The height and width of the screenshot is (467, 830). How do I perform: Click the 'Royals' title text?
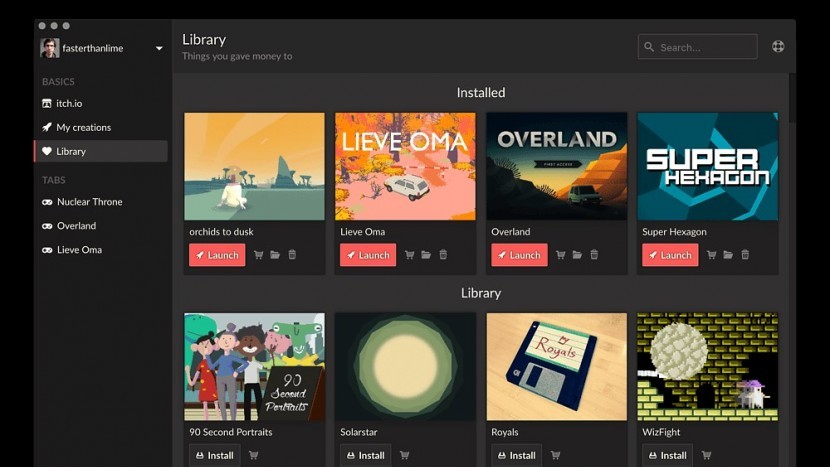[x=505, y=432]
